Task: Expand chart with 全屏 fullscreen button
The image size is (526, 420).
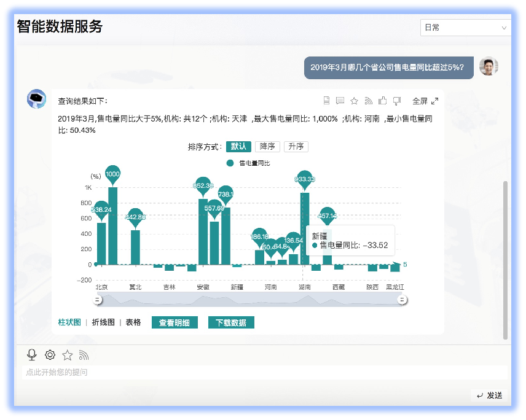Action: pos(425,101)
